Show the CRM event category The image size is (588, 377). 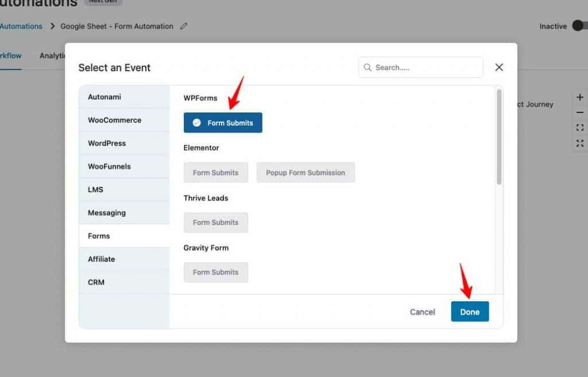(124, 282)
